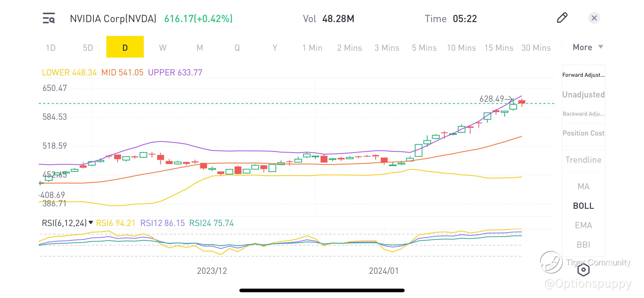This screenshot has width=644, height=298.
Task: Select Unadjusted price mode
Action: 583,94
